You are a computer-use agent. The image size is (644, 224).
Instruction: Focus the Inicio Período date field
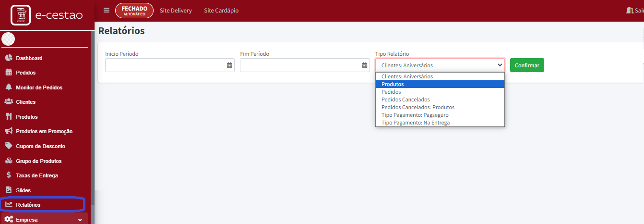[x=170, y=65]
